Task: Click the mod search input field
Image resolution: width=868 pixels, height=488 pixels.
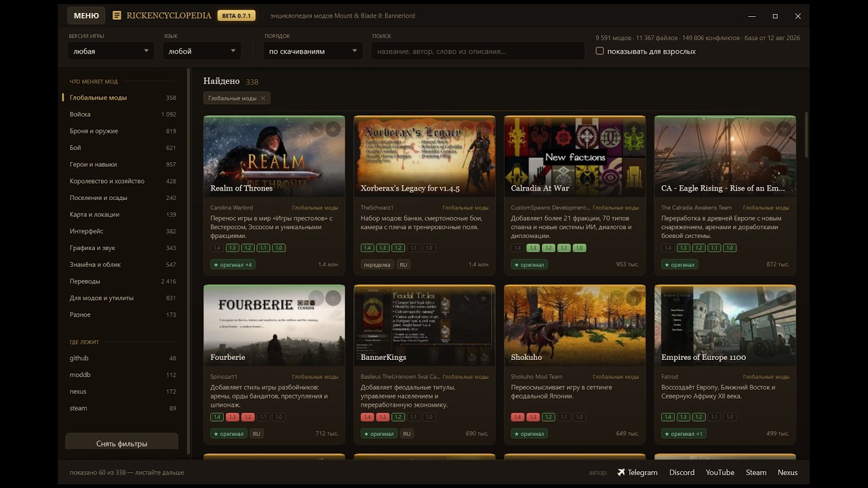Action: 477,51
